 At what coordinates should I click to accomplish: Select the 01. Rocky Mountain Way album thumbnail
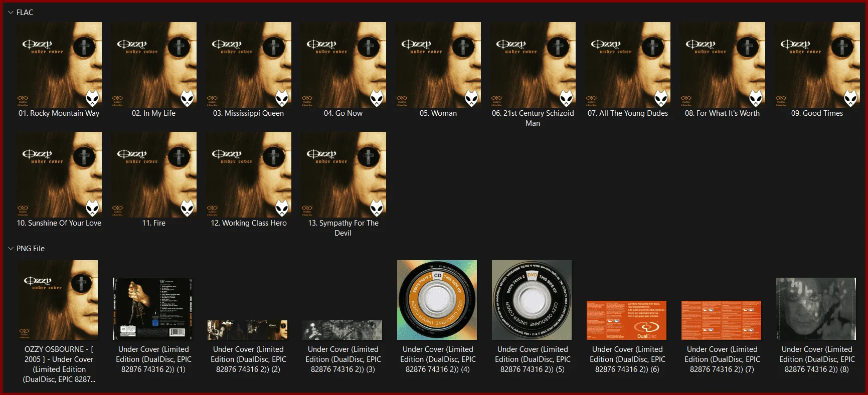tap(59, 65)
